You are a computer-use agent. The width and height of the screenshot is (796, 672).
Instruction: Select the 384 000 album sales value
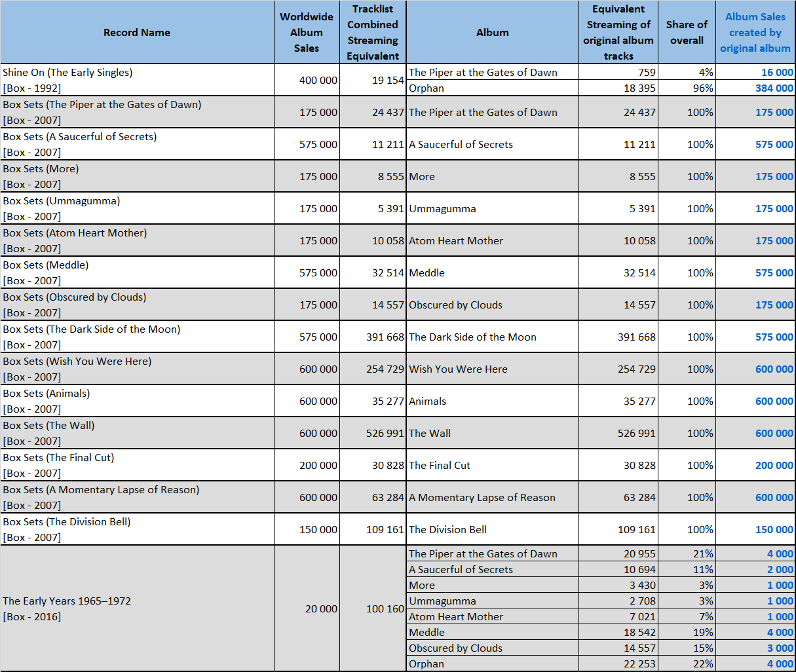point(755,88)
